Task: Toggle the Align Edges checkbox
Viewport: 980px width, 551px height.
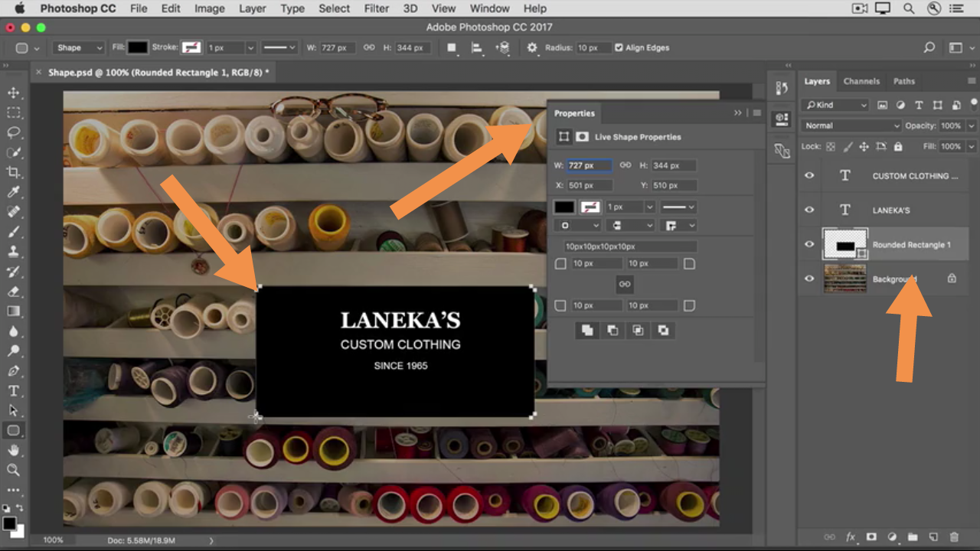Action: [619, 47]
